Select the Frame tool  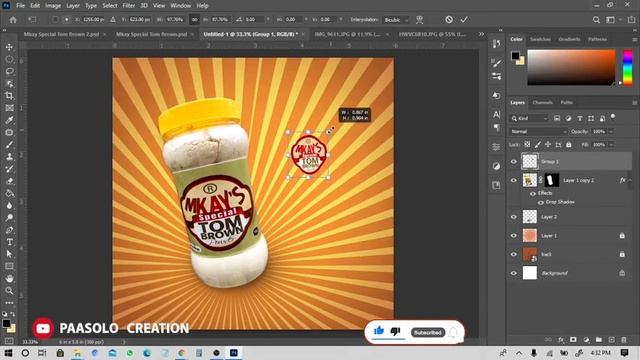coord(9,108)
